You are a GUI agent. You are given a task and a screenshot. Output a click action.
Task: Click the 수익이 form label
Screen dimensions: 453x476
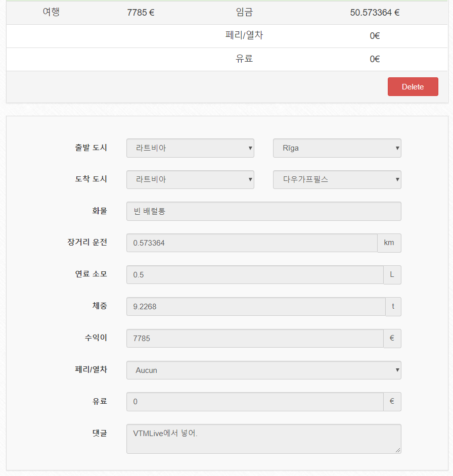click(96, 338)
